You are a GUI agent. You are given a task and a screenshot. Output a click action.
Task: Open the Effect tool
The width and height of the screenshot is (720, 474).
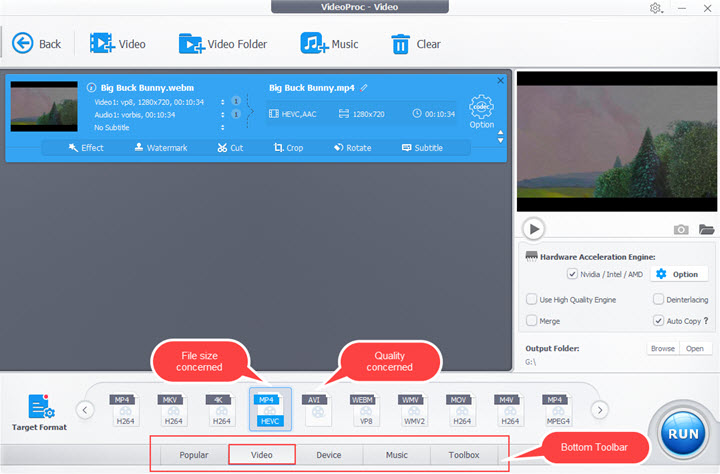(86, 148)
